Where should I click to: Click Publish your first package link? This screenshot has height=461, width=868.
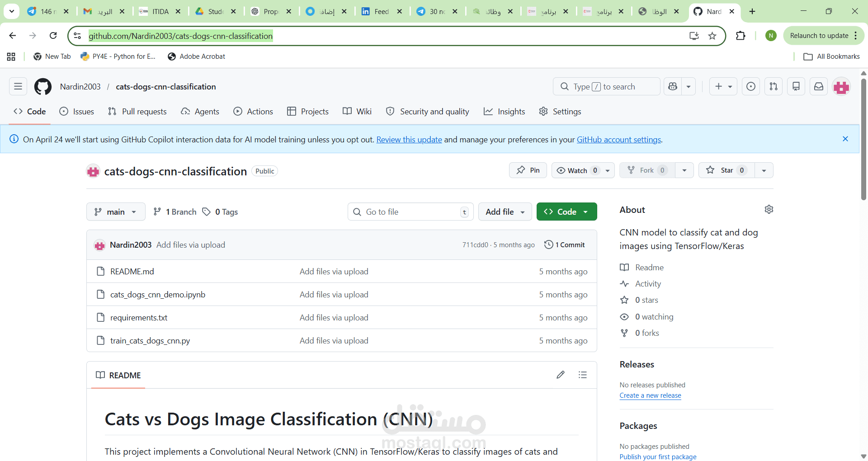pos(658,456)
